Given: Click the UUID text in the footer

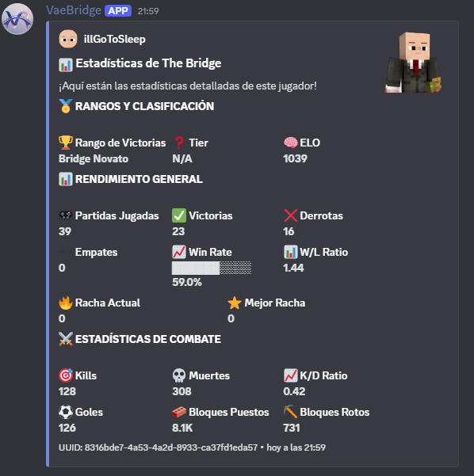Looking at the screenshot, I should pyautogui.click(x=158, y=447).
